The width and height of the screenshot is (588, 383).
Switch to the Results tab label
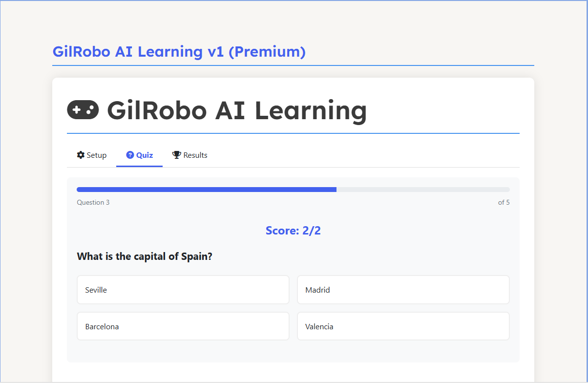[x=195, y=155]
